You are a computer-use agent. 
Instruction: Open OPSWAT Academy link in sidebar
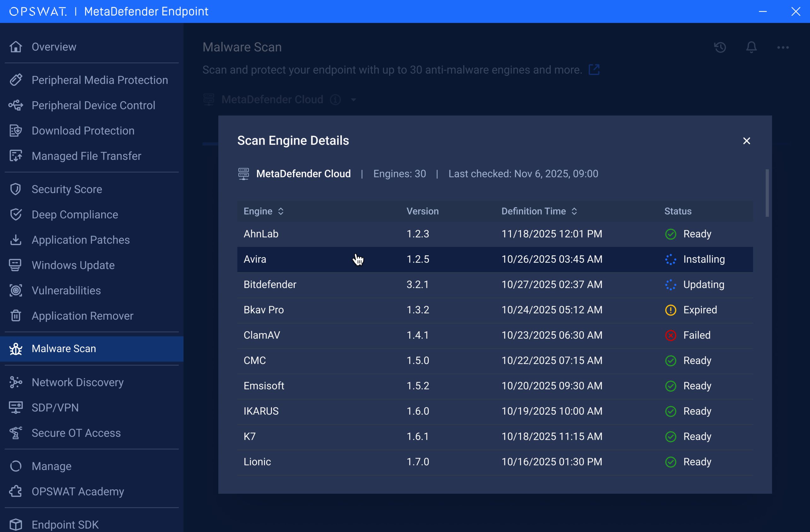[x=78, y=492]
